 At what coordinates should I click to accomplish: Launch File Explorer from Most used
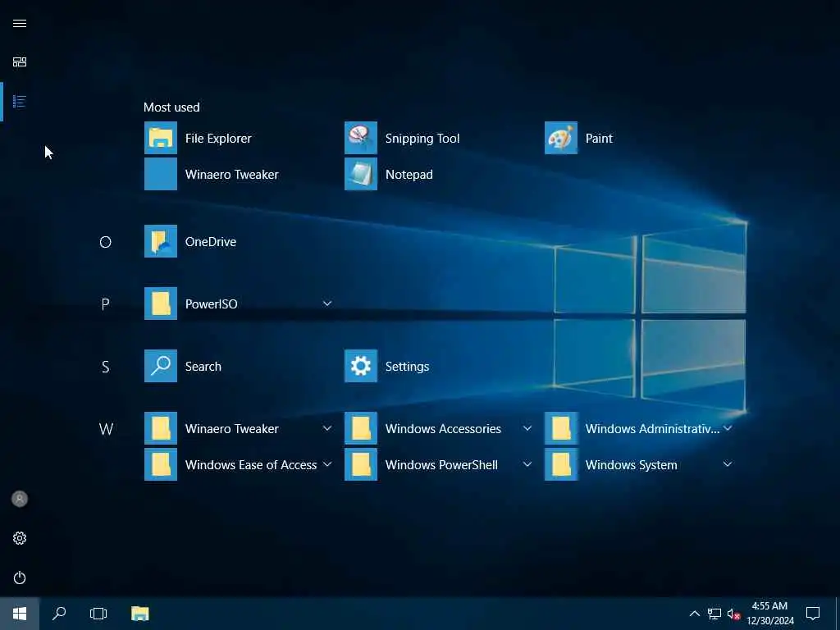[160, 138]
